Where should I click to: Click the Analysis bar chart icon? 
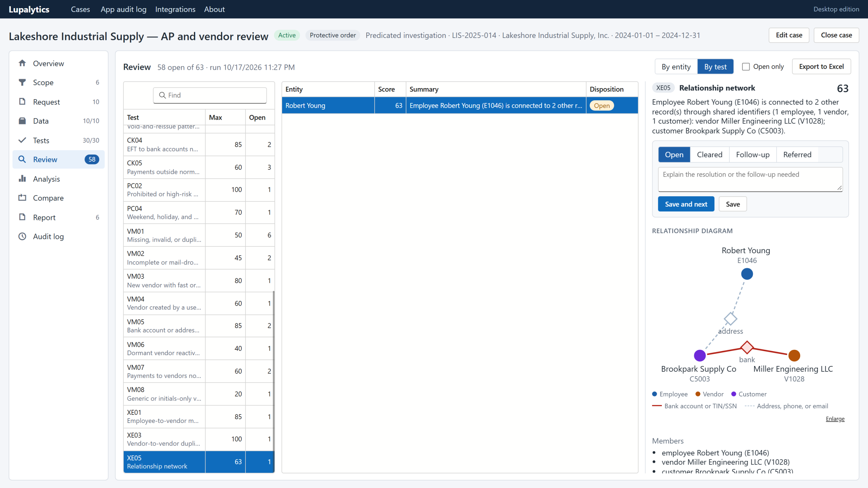[x=22, y=179]
